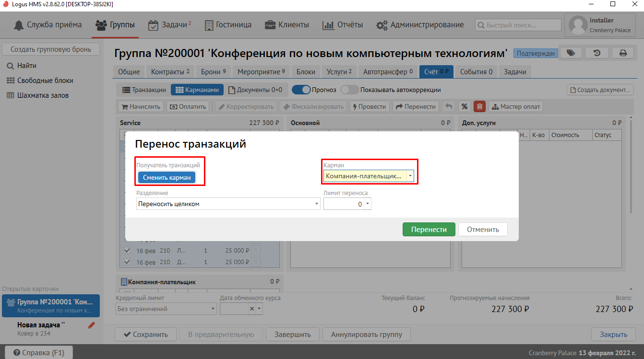Image resolution: width=644 pixels, height=359 pixels.
Task: Open the Кредитный лимит dropdown
Action: point(214,309)
